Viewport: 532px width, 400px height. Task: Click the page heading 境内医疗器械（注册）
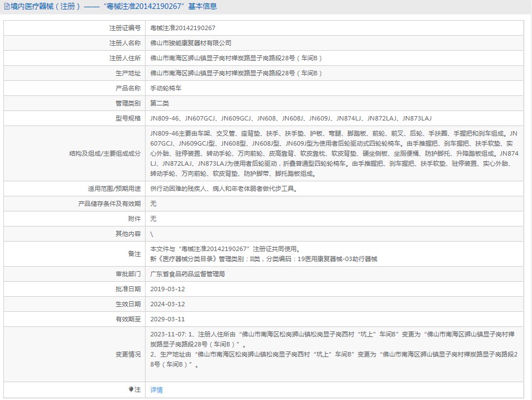point(45,7)
